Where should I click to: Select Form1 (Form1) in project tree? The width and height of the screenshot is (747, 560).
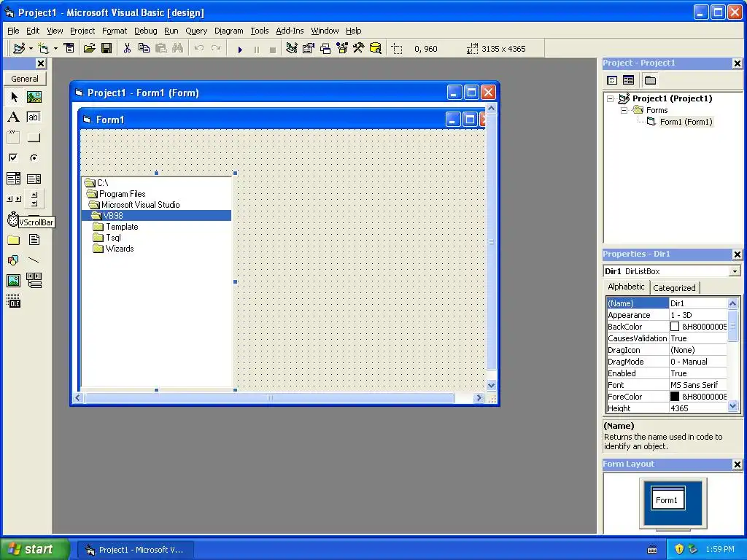(686, 122)
